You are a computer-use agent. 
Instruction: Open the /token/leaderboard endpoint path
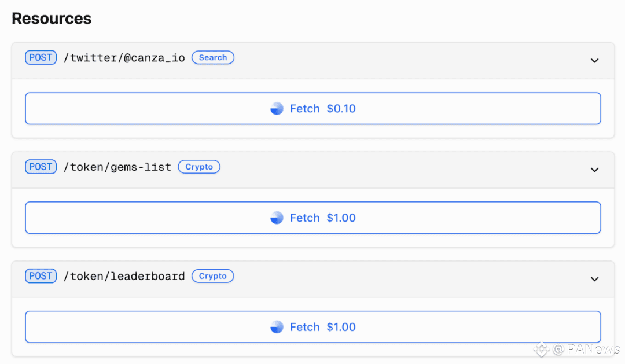point(124,277)
